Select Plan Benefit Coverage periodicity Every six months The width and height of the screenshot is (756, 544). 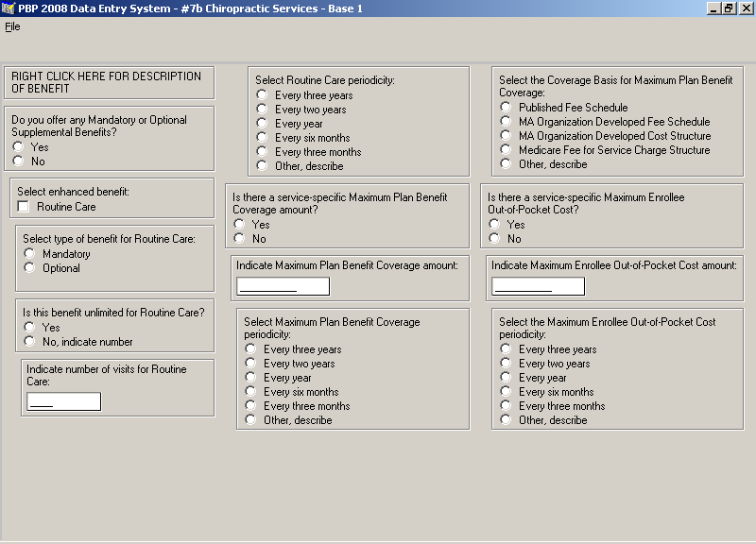pyautogui.click(x=250, y=392)
